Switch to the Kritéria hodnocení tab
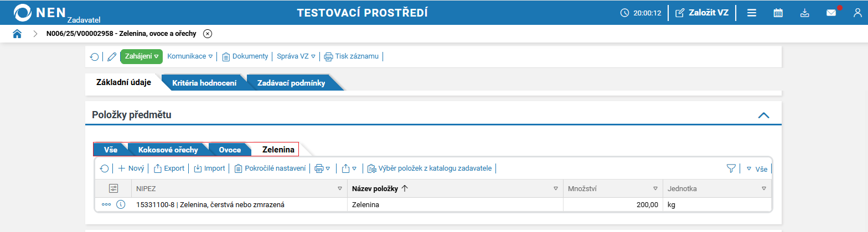This screenshot has height=232, width=868. pos(204,83)
